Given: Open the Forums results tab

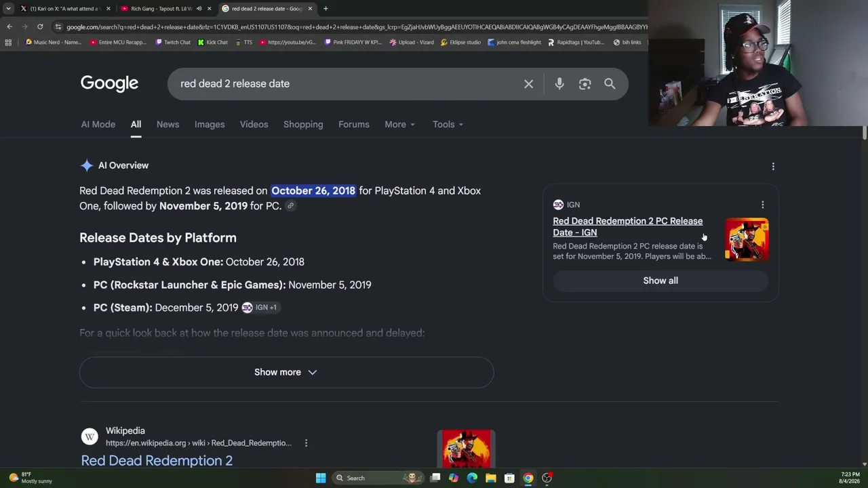Looking at the screenshot, I should pos(354,125).
